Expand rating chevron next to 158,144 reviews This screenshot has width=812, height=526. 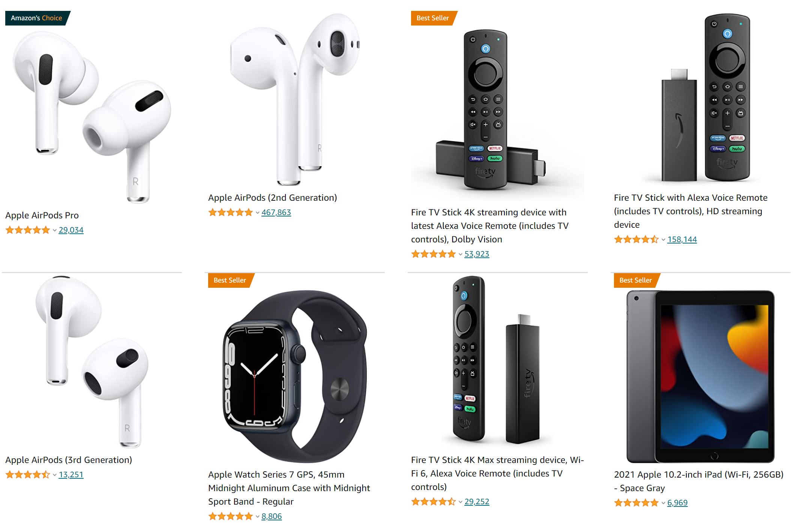point(663,240)
